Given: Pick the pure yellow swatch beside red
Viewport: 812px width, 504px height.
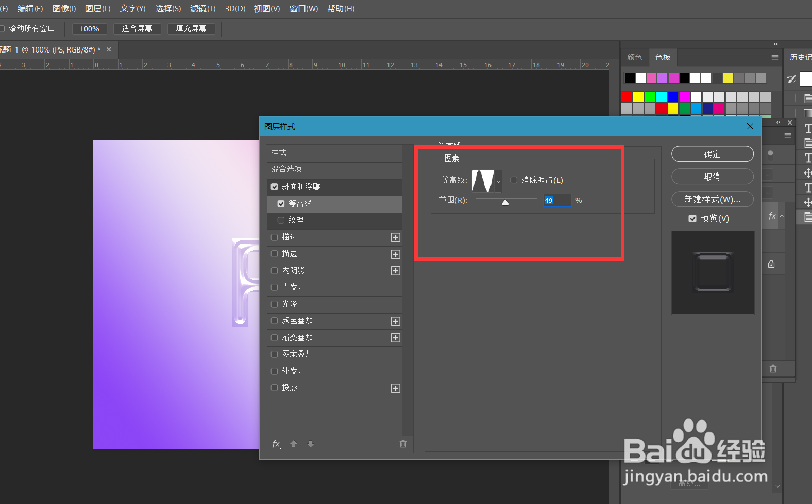Looking at the screenshot, I should tap(638, 97).
